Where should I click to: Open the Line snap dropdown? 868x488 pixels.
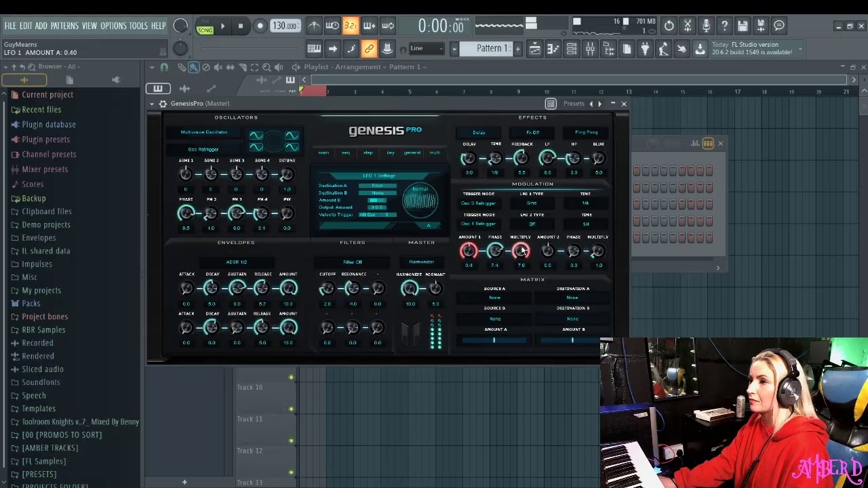(426, 49)
